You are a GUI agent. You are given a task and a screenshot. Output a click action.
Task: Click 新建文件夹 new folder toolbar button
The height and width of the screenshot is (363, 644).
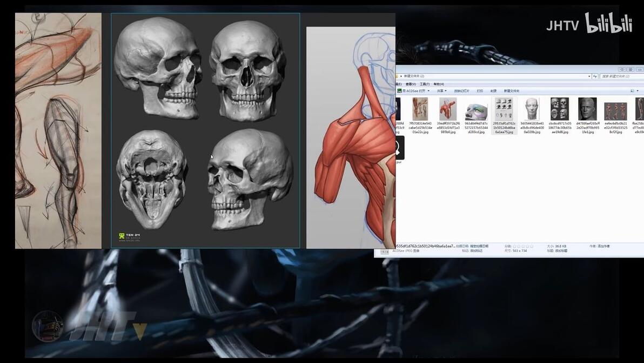click(511, 91)
